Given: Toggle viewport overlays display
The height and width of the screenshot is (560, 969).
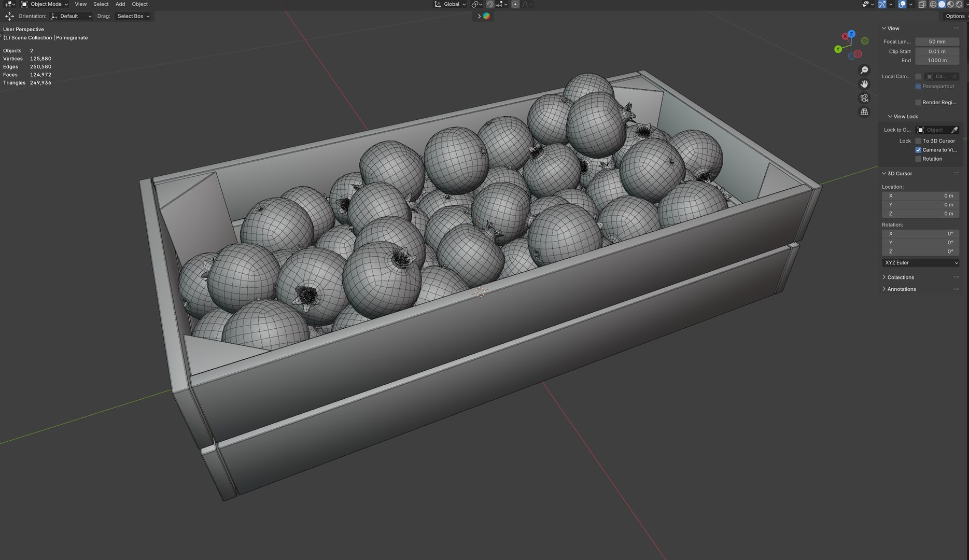Looking at the screenshot, I should [902, 4].
